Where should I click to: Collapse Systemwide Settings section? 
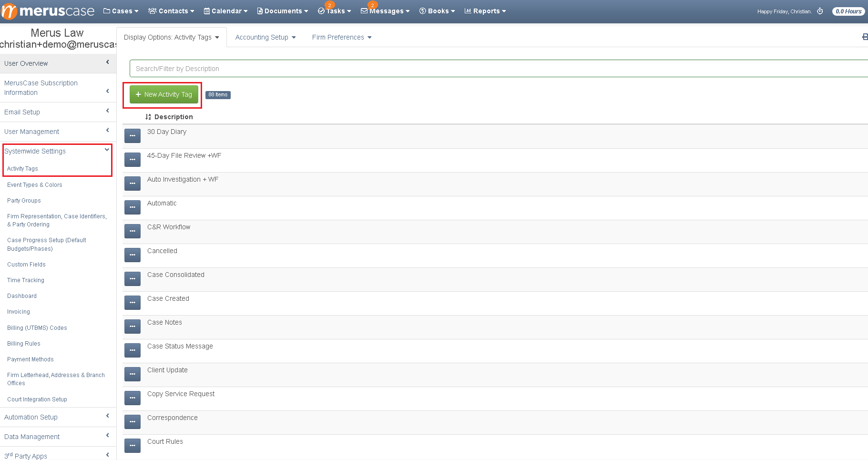(58, 151)
